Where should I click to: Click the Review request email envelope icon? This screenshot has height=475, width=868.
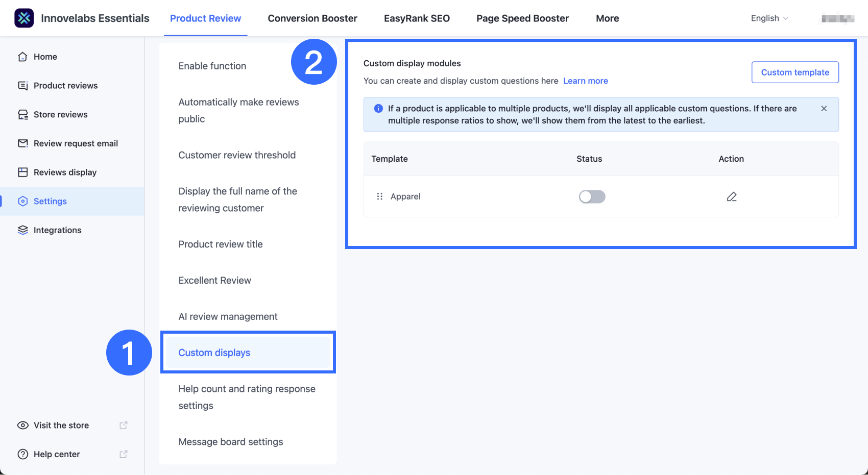22,143
